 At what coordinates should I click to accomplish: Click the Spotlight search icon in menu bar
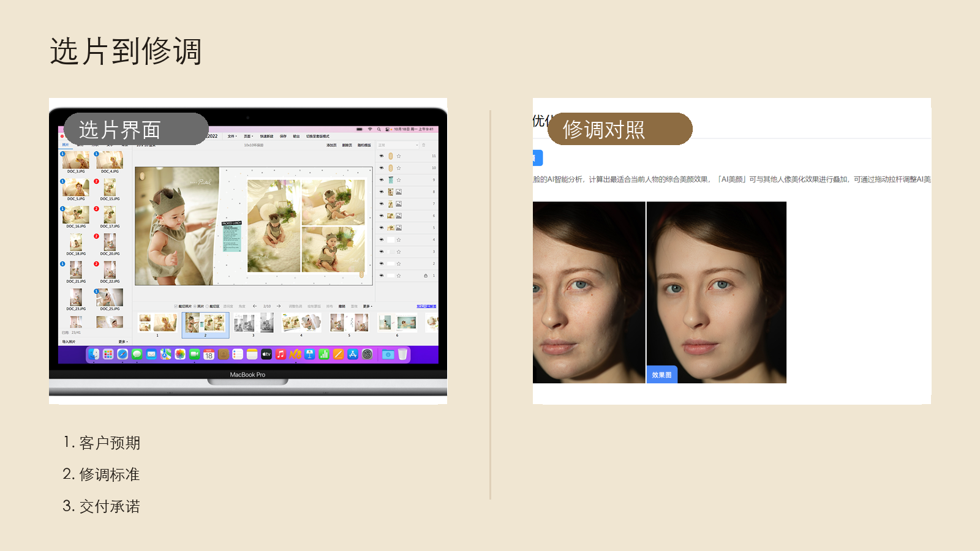pyautogui.click(x=379, y=129)
